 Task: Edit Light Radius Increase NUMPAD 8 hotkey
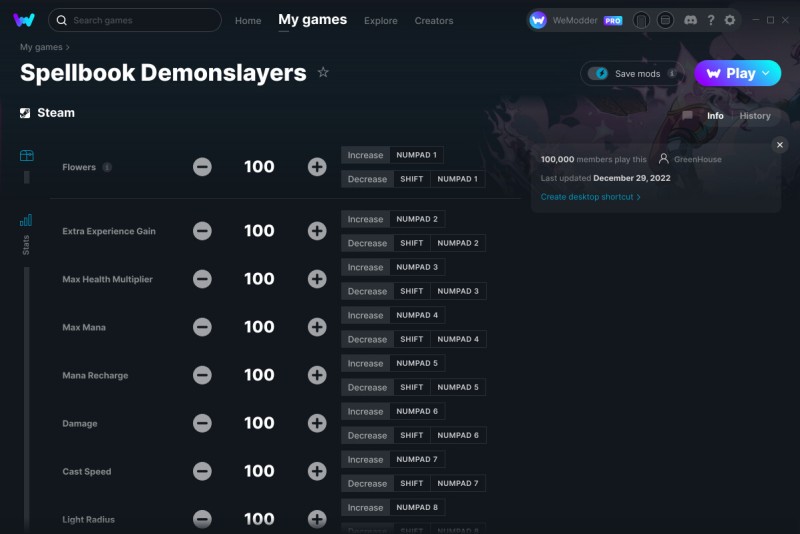coord(417,507)
